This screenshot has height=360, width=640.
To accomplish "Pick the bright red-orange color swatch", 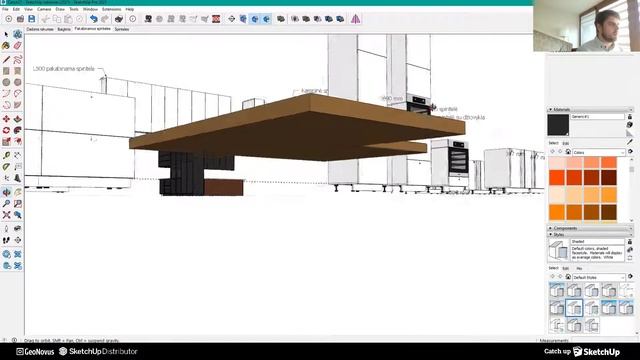I will point(557,178).
